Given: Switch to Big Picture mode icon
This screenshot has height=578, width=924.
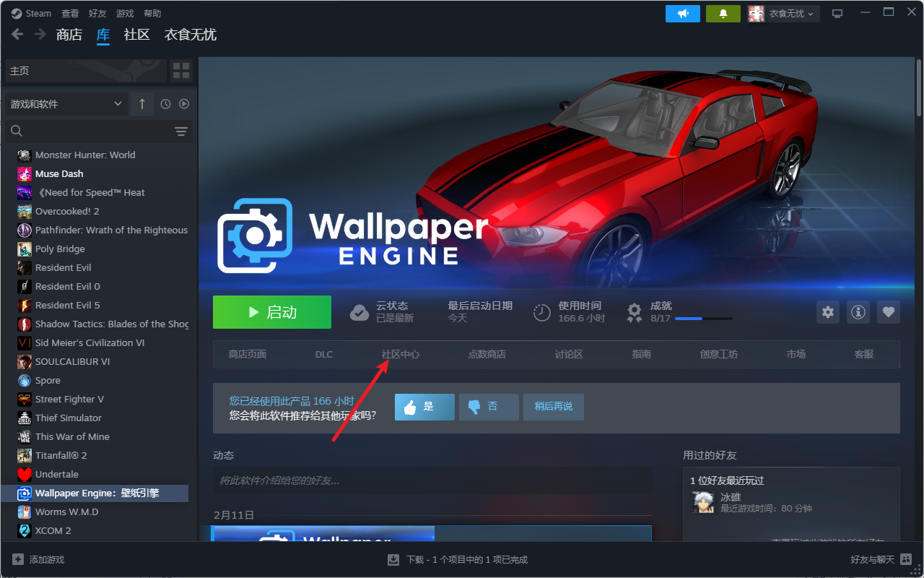Looking at the screenshot, I should coord(837,13).
